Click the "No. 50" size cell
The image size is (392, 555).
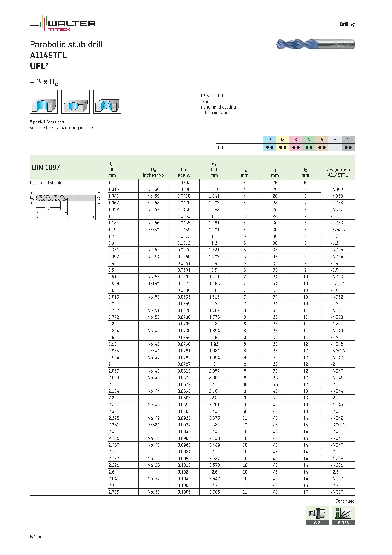153,317
